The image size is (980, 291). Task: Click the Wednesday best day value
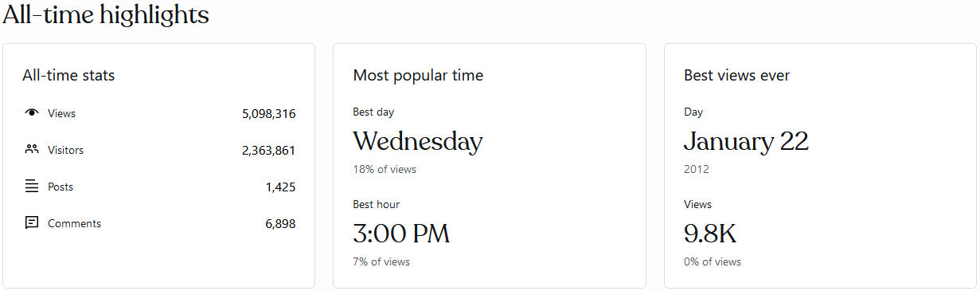click(x=418, y=141)
